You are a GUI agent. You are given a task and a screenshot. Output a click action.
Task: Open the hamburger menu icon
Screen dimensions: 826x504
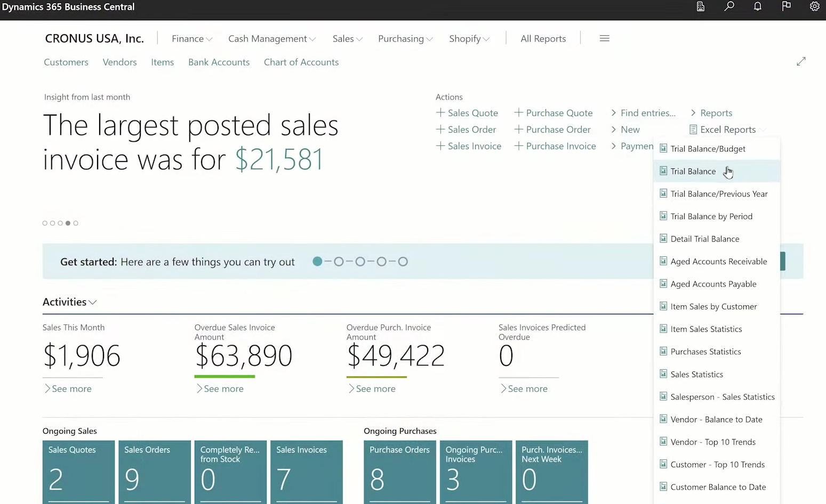click(604, 38)
